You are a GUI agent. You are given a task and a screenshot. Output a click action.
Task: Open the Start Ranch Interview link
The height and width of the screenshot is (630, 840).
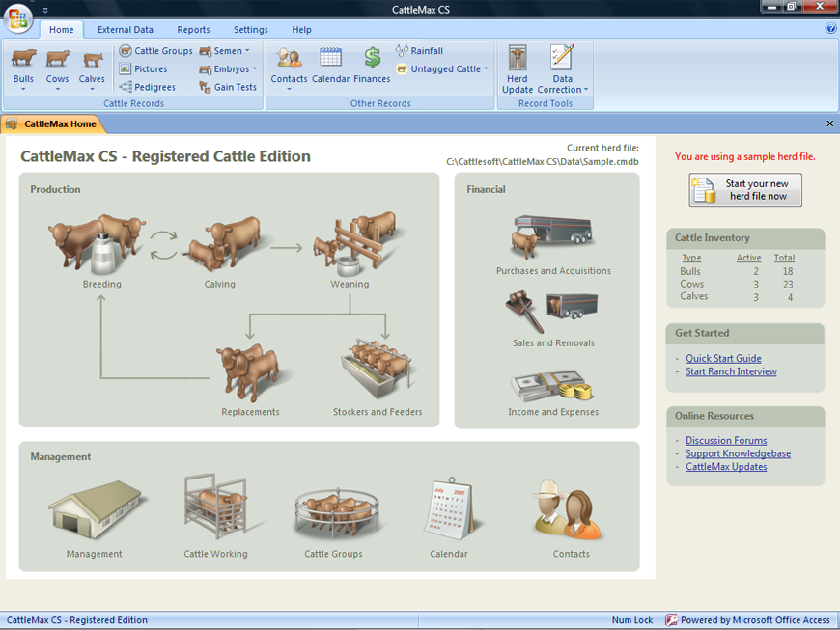click(x=731, y=371)
